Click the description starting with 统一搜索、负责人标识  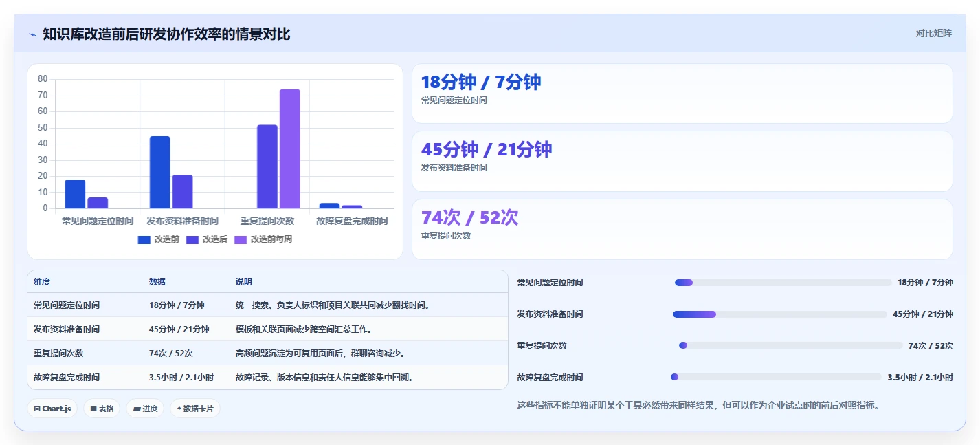click(x=333, y=305)
